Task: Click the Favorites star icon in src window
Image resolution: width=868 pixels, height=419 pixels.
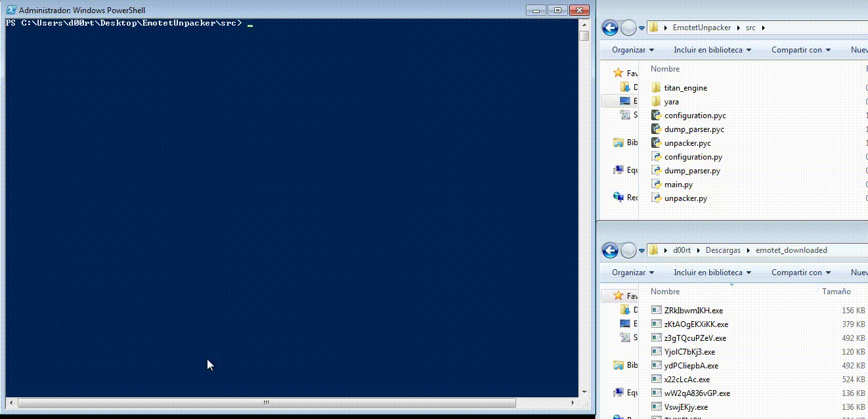Action: [x=618, y=73]
